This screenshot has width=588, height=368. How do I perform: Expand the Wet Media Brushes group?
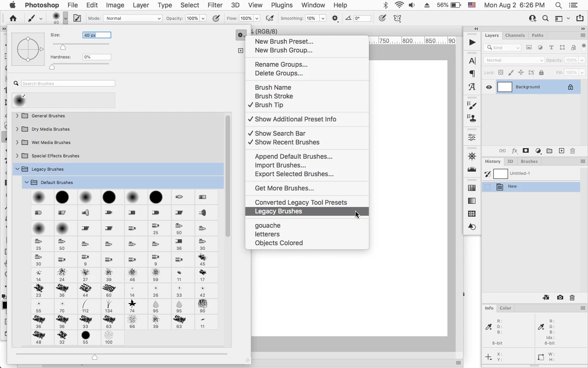[x=17, y=143]
